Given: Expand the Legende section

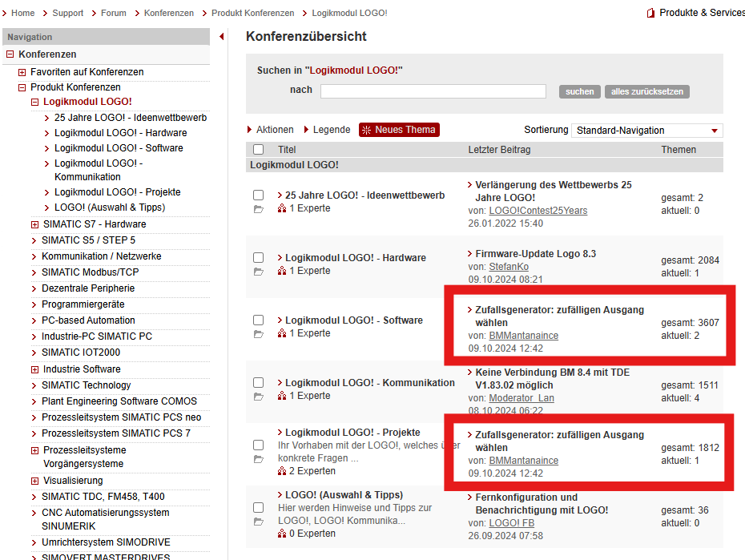Looking at the screenshot, I should tap(327, 130).
